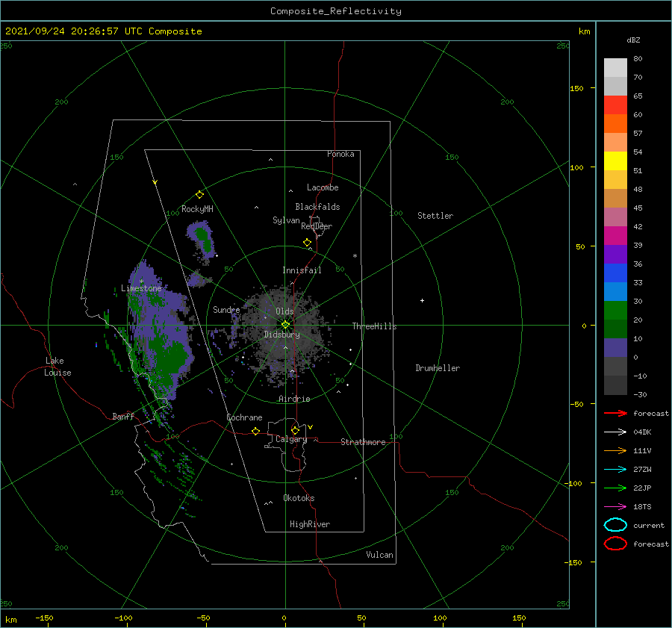Click the cyan 27ZW arrow in legend
The width and height of the screenshot is (672, 628).
tap(615, 470)
